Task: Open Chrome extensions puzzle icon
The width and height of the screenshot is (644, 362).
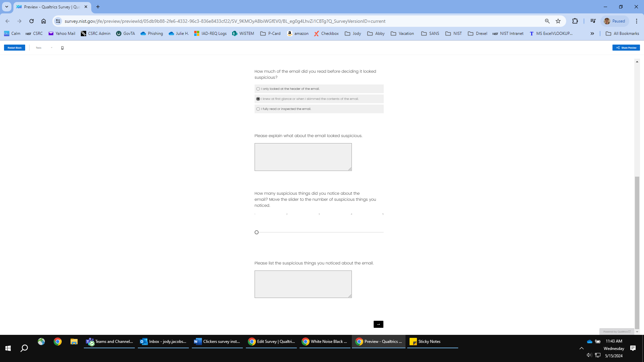Action: tap(575, 21)
